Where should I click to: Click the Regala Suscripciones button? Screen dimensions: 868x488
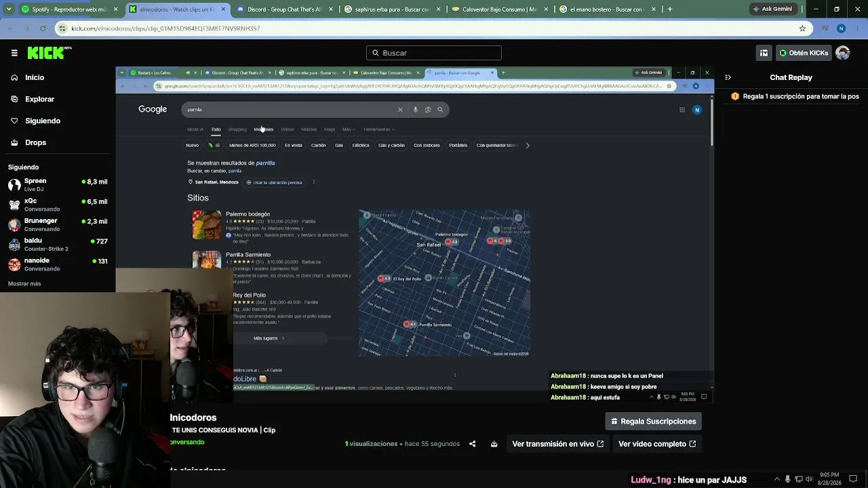pyautogui.click(x=654, y=422)
